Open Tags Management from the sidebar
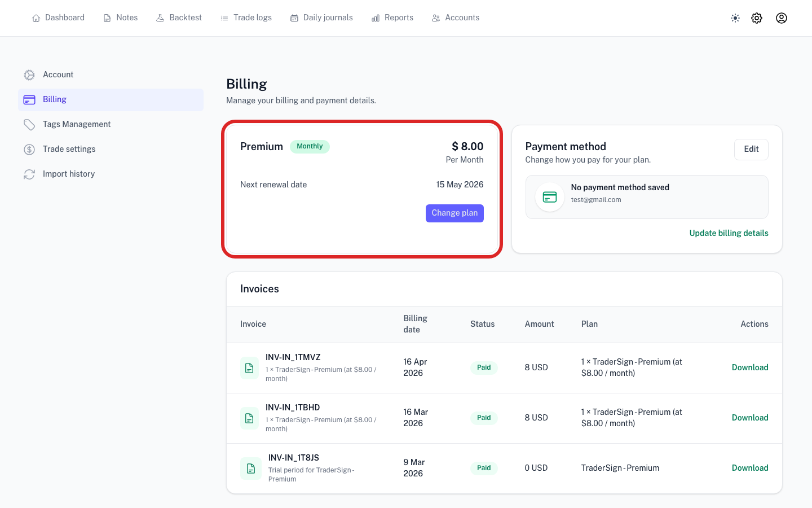Image resolution: width=812 pixels, height=508 pixels. click(77, 124)
